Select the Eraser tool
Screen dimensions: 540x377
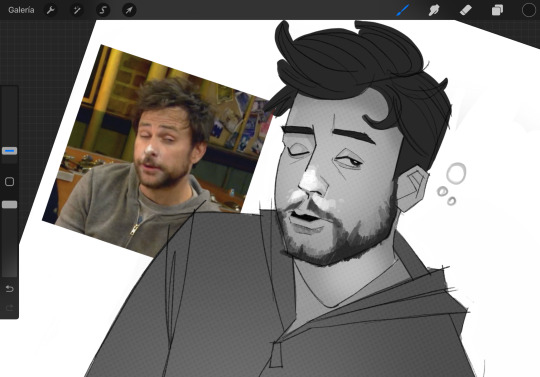coord(465,10)
